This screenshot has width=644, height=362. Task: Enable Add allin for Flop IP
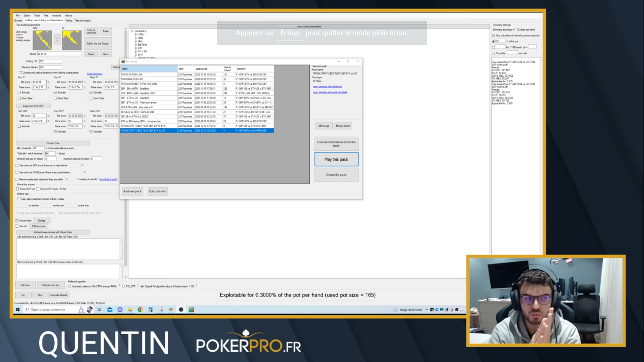19,93
